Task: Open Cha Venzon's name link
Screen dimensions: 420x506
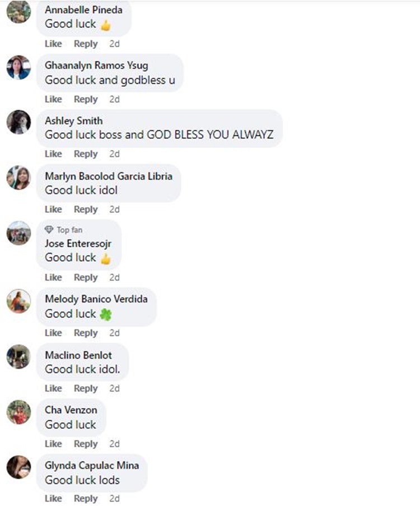Action: 71,410
